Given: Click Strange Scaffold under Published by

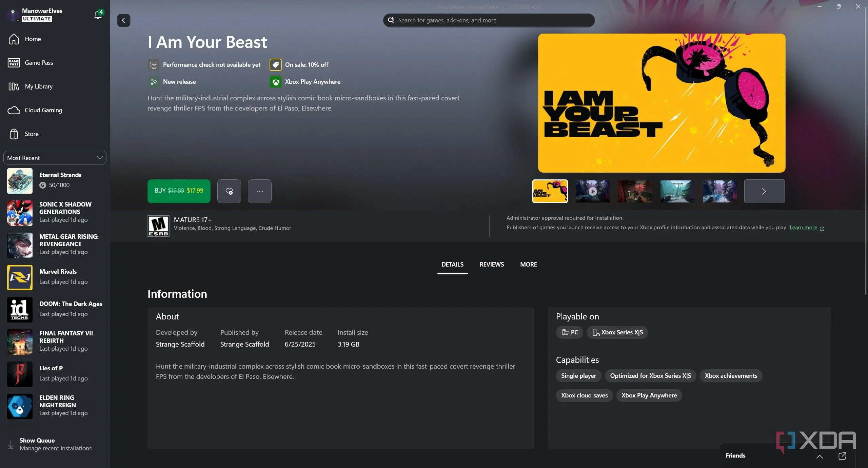Looking at the screenshot, I should 244,344.
